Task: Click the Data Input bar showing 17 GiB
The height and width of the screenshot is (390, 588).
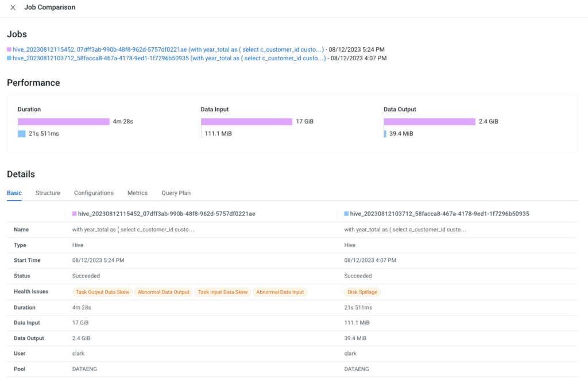Action: point(246,121)
